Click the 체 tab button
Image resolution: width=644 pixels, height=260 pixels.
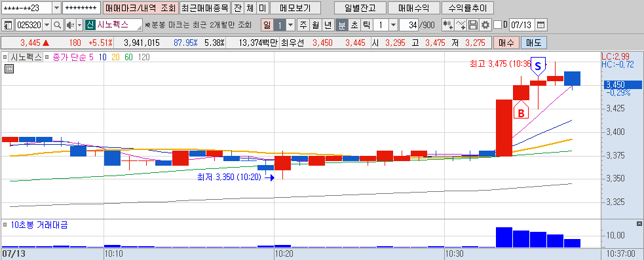[250, 8]
